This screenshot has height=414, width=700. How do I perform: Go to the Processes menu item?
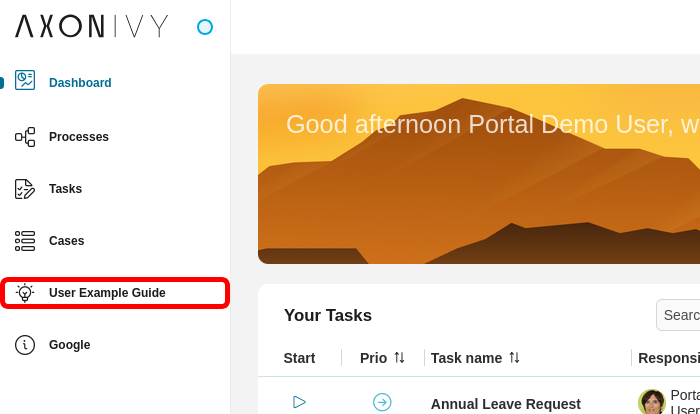79,137
